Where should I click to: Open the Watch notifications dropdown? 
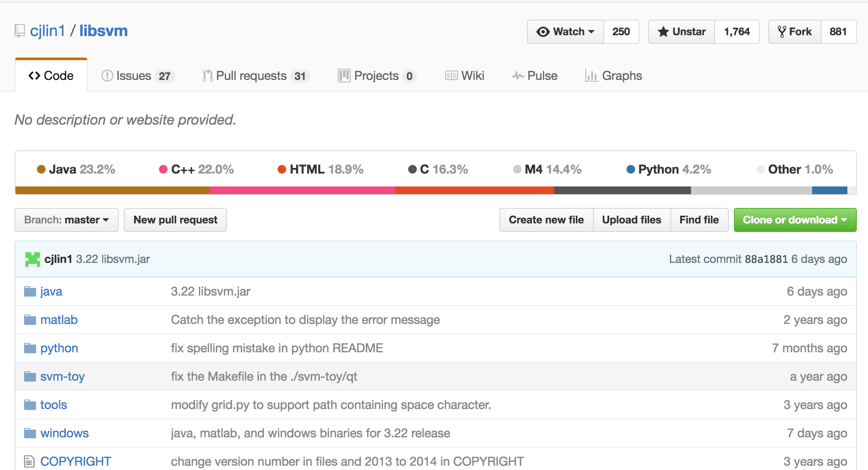[565, 32]
